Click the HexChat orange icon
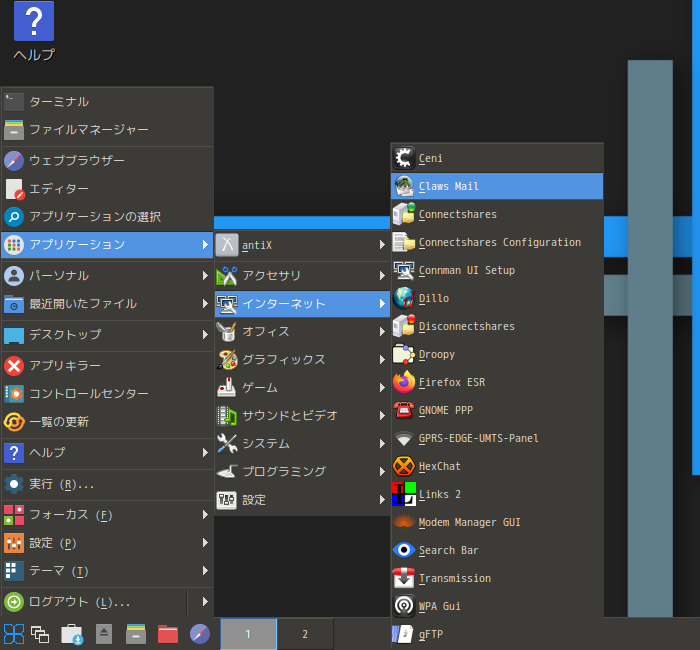Screen dimensions: 700x650 404,466
